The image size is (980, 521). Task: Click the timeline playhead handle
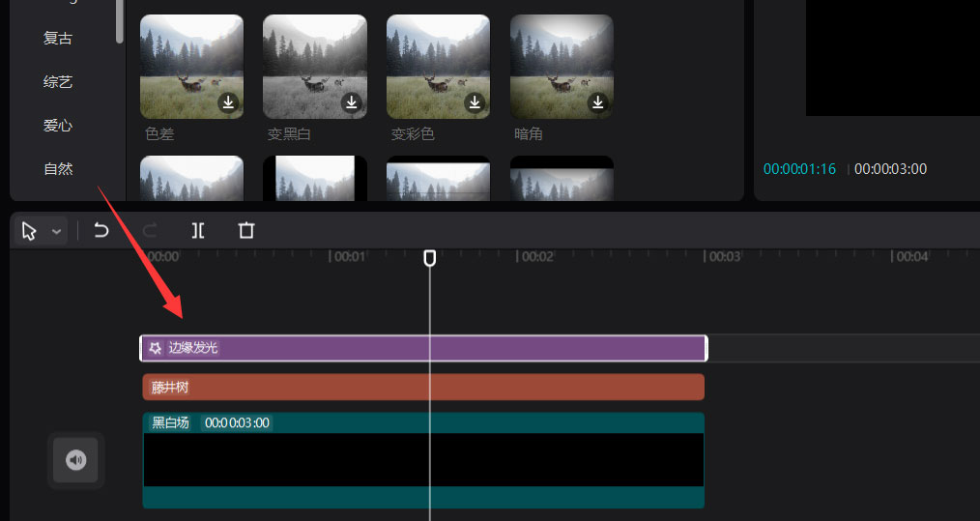pos(430,258)
